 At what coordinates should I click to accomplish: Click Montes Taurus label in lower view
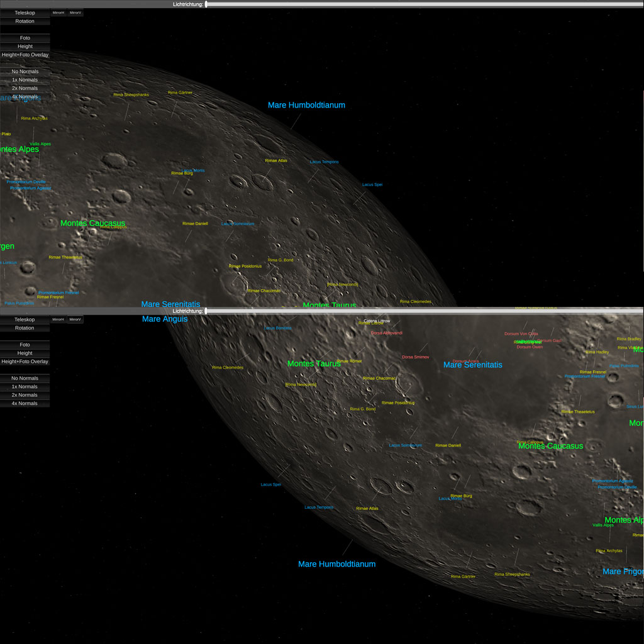pos(314,364)
